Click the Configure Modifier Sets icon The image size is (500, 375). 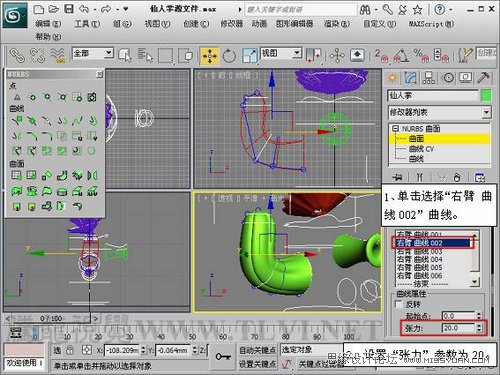coord(480,178)
